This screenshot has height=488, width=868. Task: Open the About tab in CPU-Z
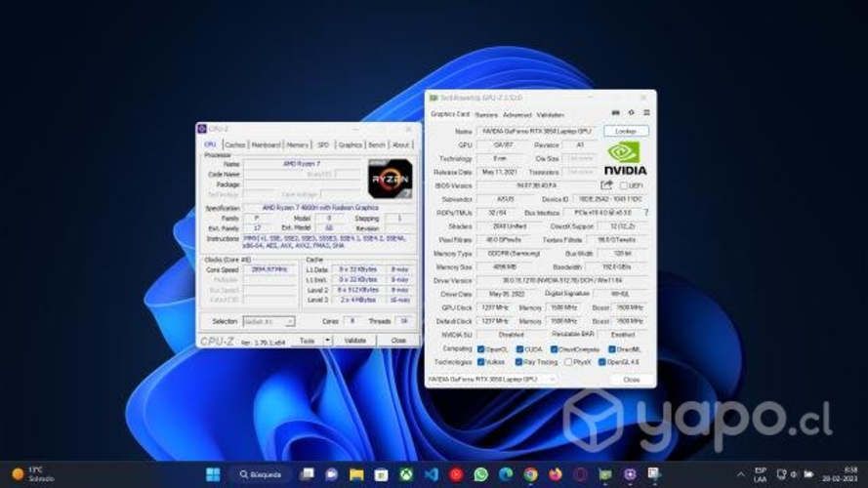click(400, 145)
